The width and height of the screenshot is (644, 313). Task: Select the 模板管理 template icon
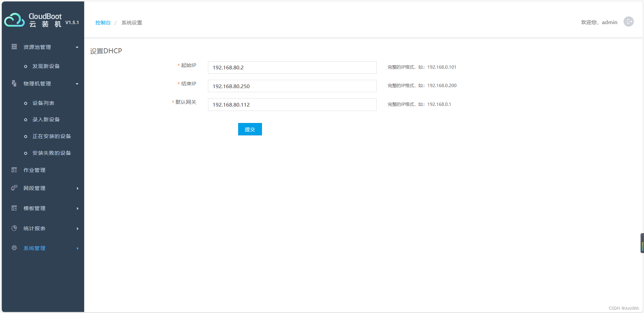[x=14, y=208]
